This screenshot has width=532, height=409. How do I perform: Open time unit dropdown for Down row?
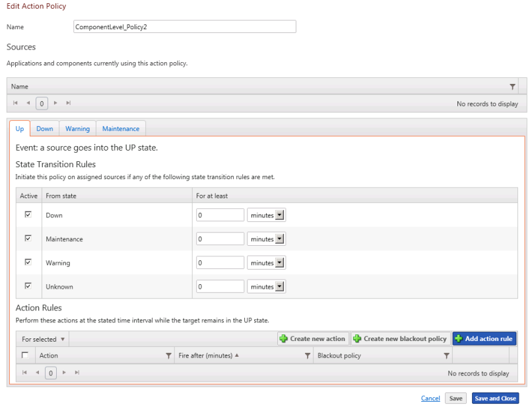pyautogui.click(x=267, y=215)
